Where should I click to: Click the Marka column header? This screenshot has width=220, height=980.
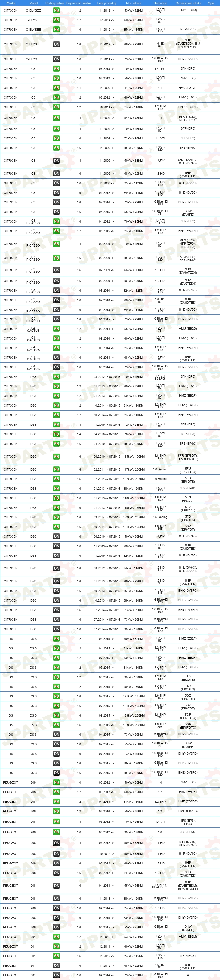point(11,3)
